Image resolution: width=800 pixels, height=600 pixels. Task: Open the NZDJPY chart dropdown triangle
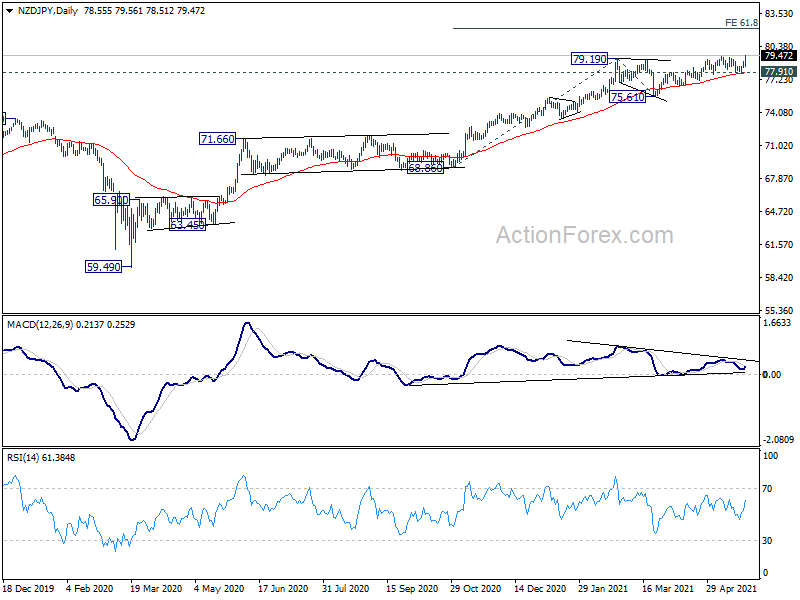[x=9, y=11]
